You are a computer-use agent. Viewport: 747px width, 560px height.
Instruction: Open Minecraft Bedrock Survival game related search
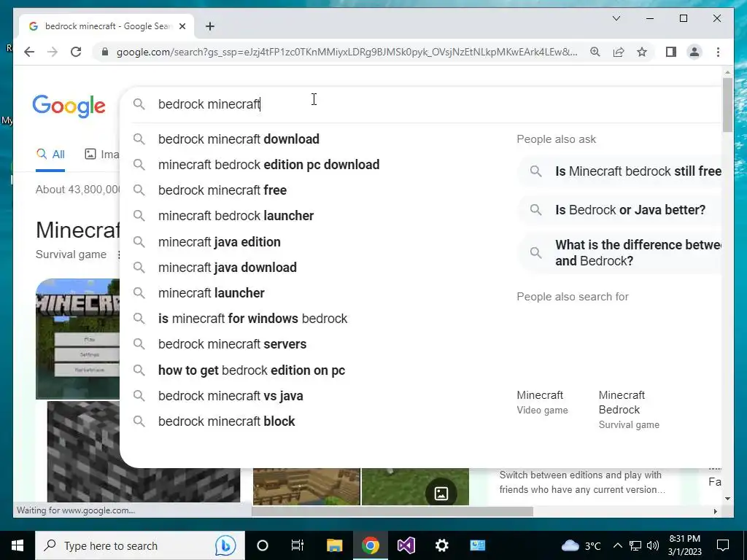point(629,410)
